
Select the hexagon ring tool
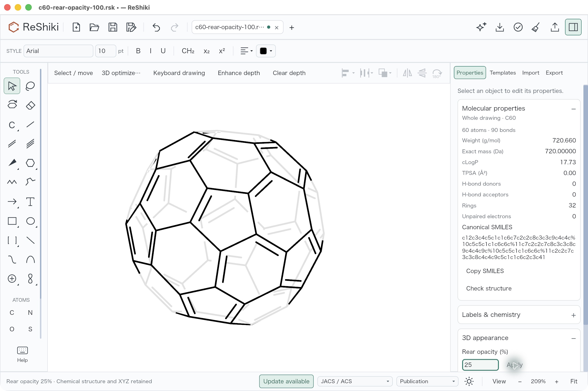click(x=30, y=163)
